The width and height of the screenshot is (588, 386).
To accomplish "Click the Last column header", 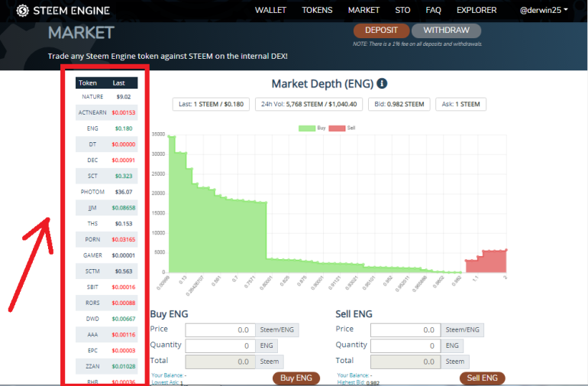I will click(x=119, y=83).
